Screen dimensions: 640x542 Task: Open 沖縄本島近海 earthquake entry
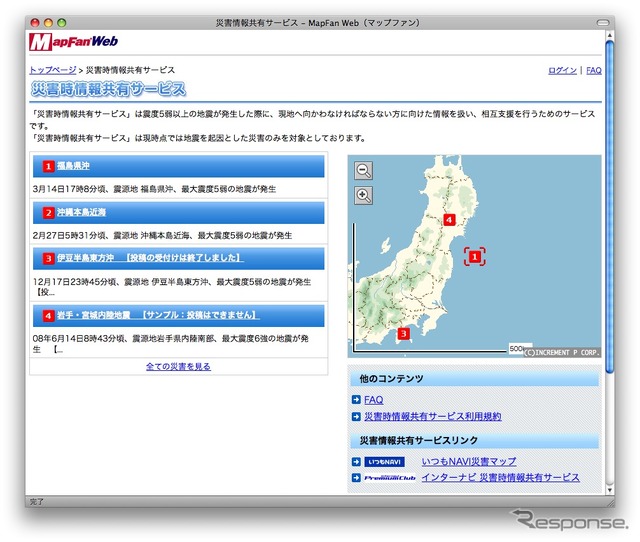81,212
